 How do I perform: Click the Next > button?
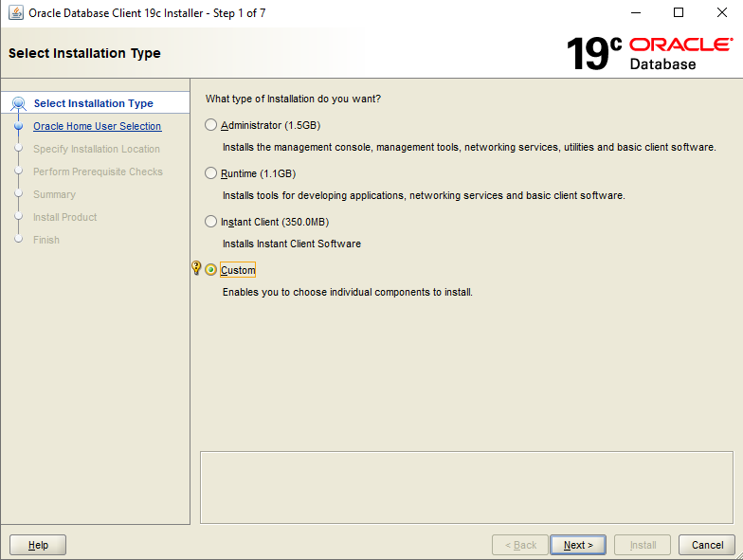point(578,545)
